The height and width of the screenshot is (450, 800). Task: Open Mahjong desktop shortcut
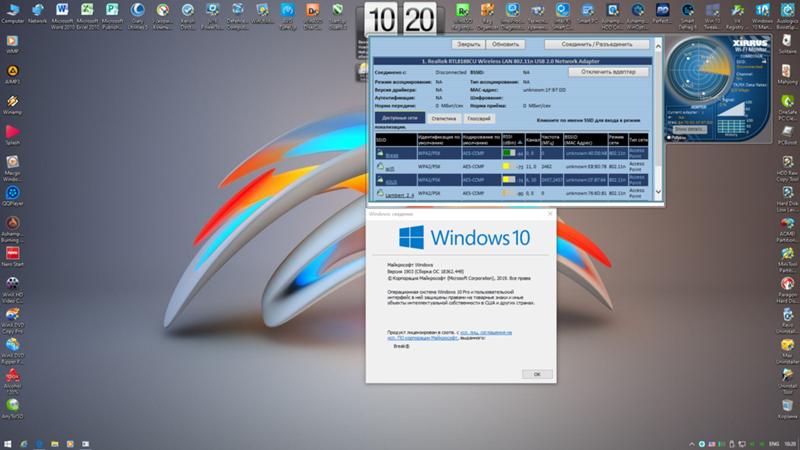[x=787, y=74]
